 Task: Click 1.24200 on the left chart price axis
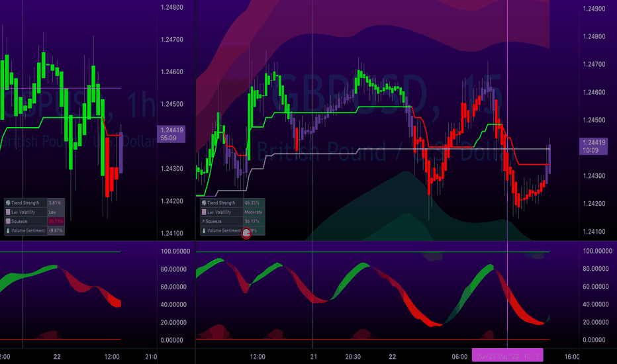pyautogui.click(x=172, y=201)
